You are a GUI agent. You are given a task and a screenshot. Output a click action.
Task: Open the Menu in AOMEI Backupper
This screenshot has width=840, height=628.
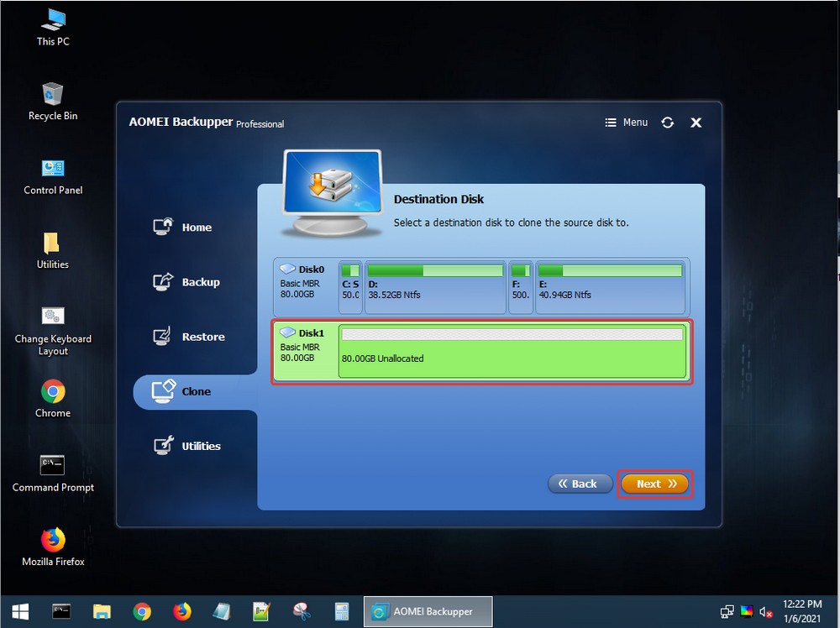[627, 123]
